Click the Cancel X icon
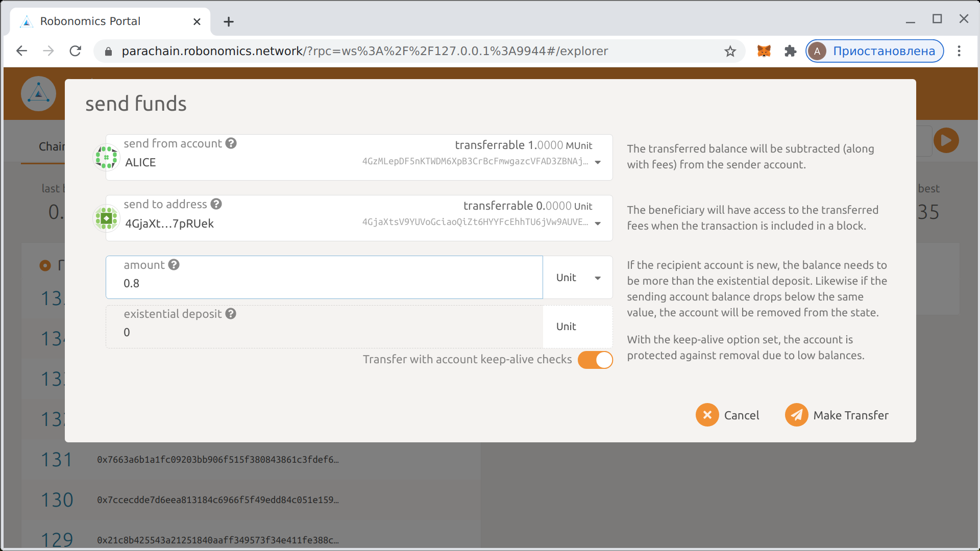 [x=707, y=415]
